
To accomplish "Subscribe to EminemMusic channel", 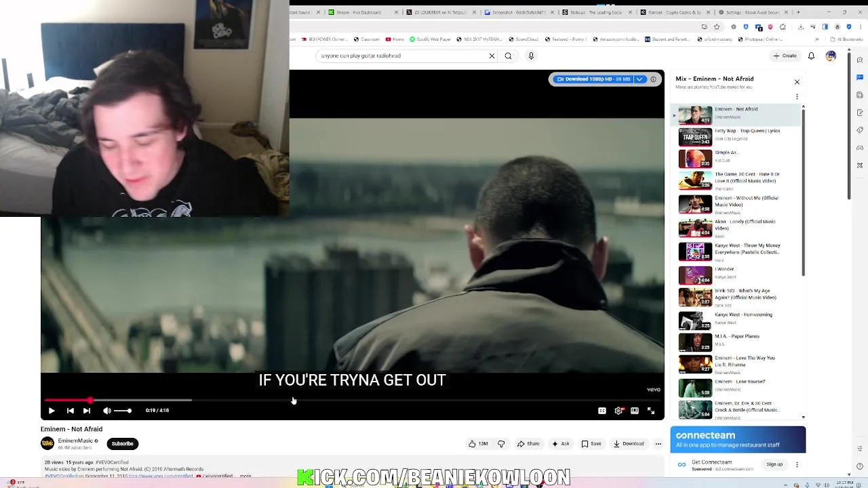I will pyautogui.click(x=123, y=444).
